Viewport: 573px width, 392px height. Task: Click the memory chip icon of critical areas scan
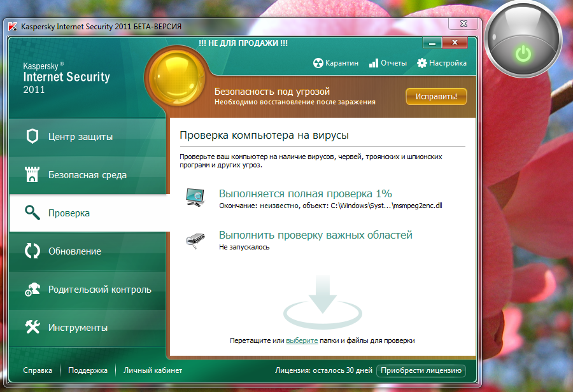pos(195,241)
